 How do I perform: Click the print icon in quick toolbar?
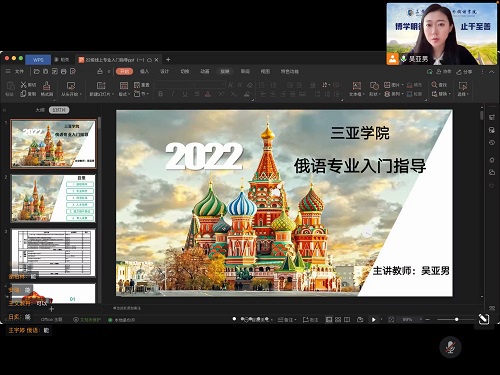[64, 71]
